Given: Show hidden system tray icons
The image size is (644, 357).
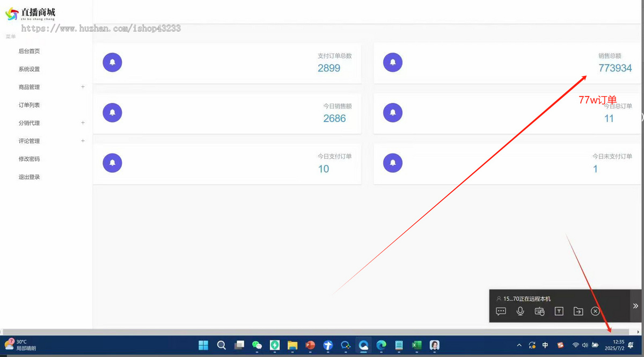Looking at the screenshot, I should [x=519, y=345].
